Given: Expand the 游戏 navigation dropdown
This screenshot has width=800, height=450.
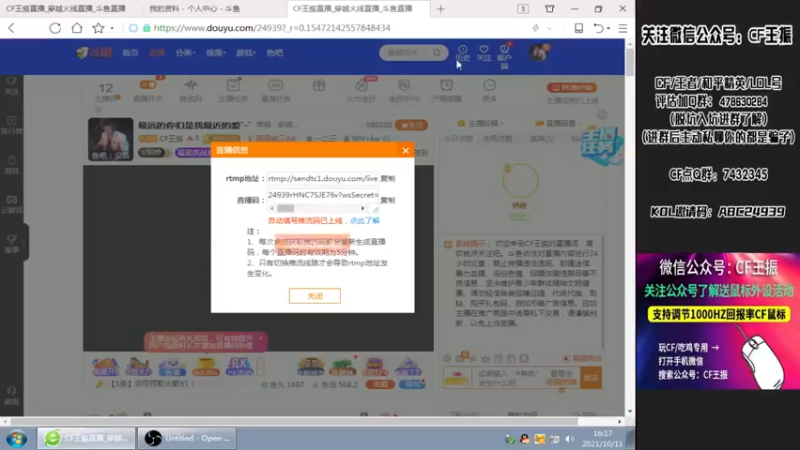Looking at the screenshot, I should click(x=245, y=53).
